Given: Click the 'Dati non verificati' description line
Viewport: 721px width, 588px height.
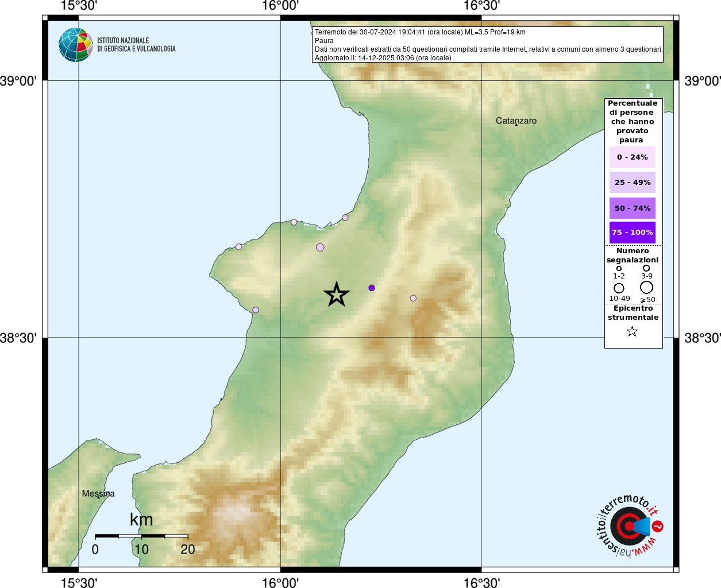Looking at the screenshot, I should point(488,49).
